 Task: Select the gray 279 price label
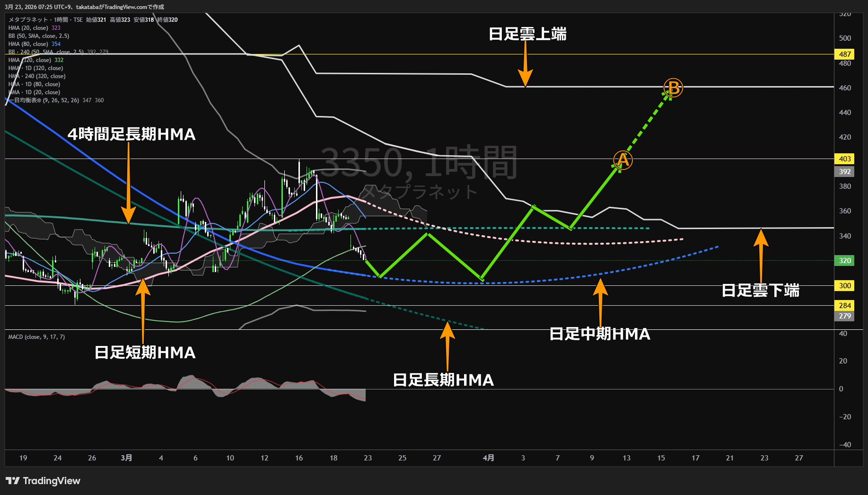(x=845, y=316)
